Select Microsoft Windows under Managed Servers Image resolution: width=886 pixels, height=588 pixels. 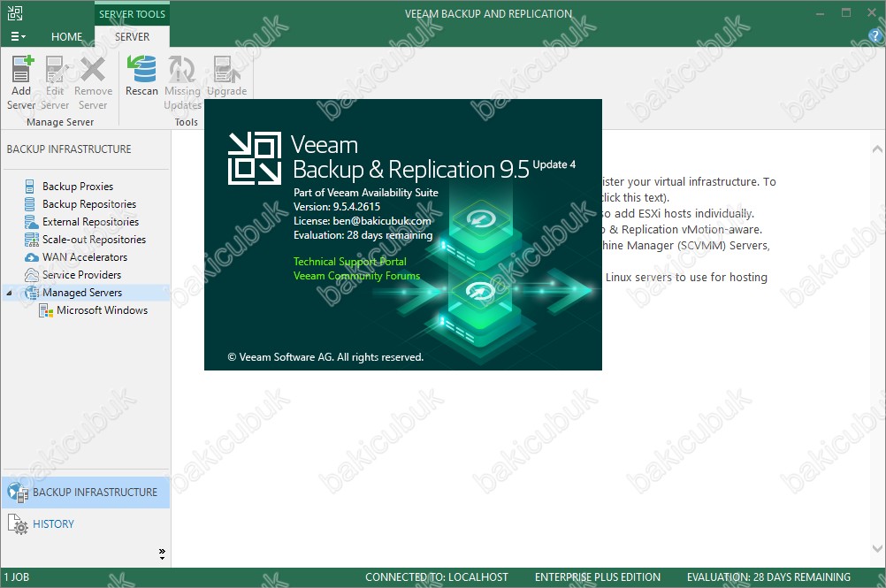[102, 310]
